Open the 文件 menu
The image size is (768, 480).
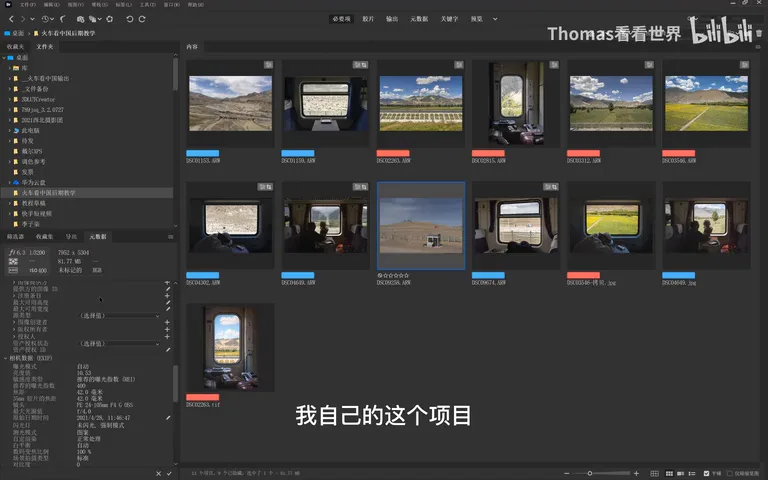coord(27,4)
